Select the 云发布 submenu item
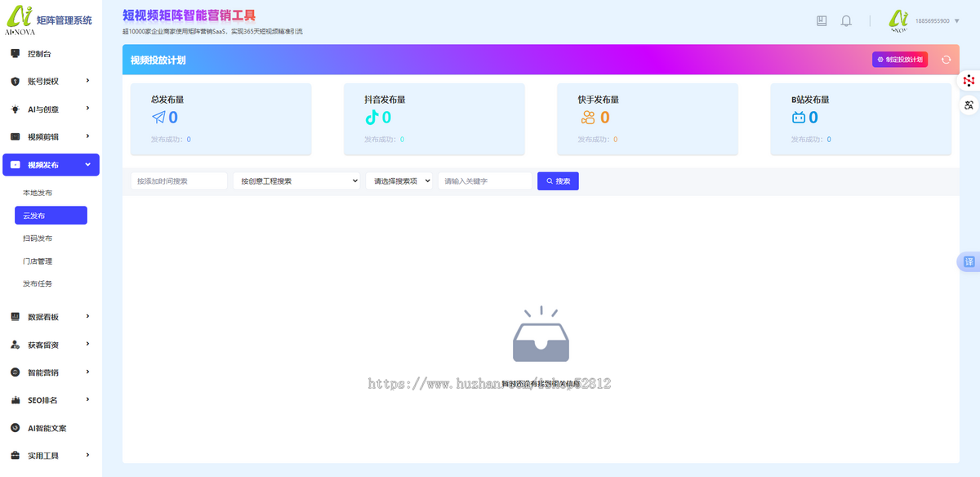The width and height of the screenshot is (980, 477). pyautogui.click(x=51, y=216)
